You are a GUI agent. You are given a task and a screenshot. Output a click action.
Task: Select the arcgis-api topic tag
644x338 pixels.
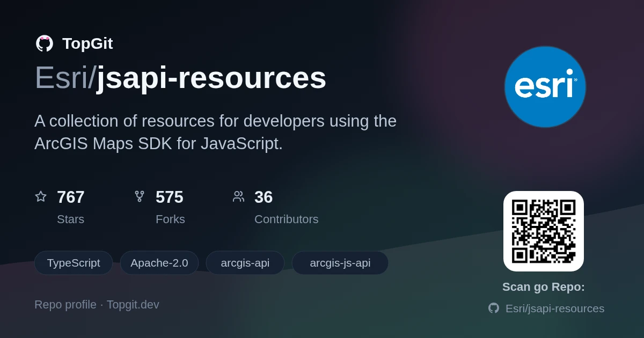coord(245,263)
